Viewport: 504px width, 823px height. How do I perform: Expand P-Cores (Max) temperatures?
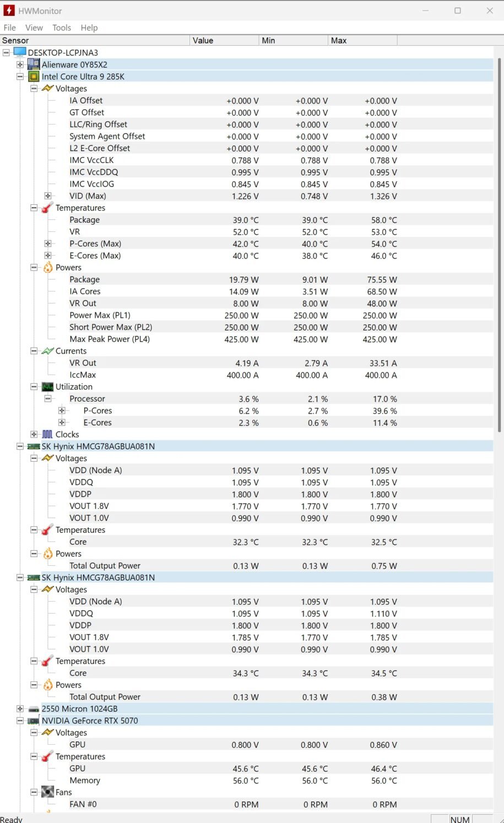click(48, 243)
